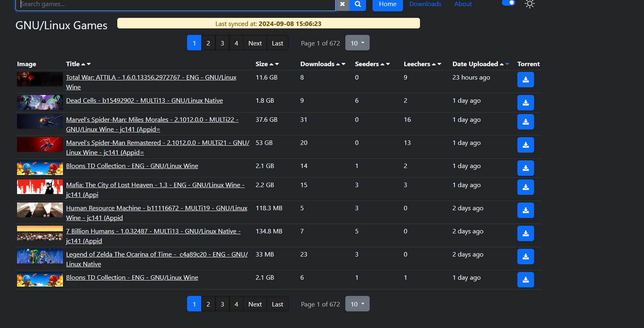
Task: Open Marvel's Spider-Man: Miles Morales link
Action: point(152,124)
